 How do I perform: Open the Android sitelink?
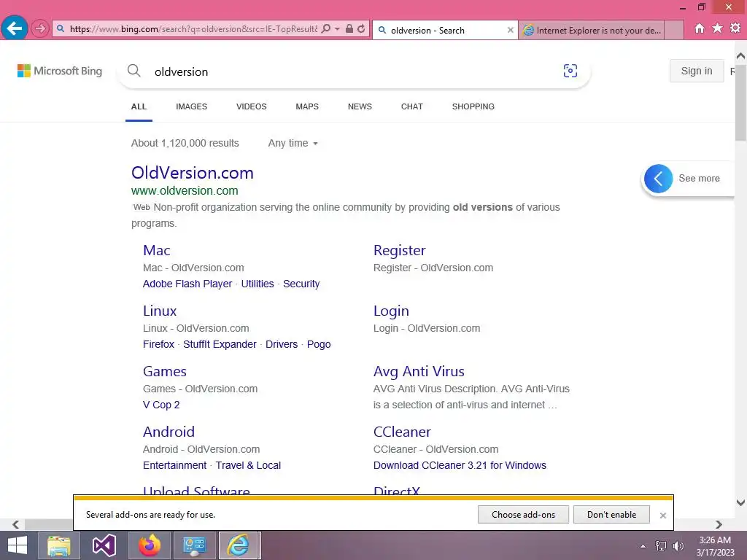(x=169, y=432)
